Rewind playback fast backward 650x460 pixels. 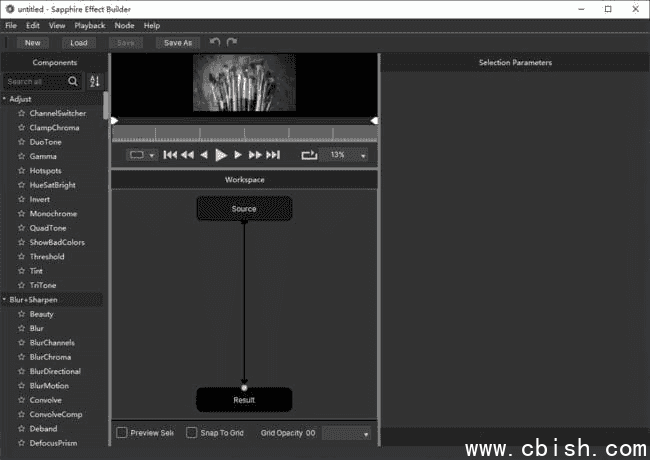coord(187,155)
